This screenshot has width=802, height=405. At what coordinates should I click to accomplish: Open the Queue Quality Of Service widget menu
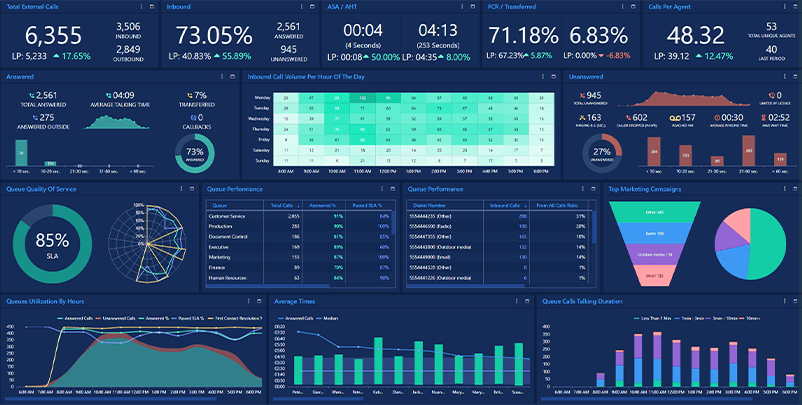pyautogui.click(x=179, y=188)
